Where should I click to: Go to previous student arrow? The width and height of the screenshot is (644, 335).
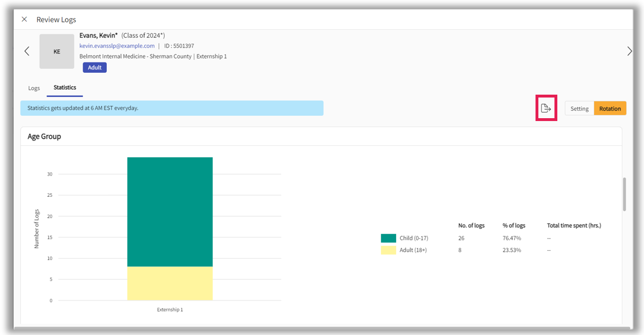point(27,51)
